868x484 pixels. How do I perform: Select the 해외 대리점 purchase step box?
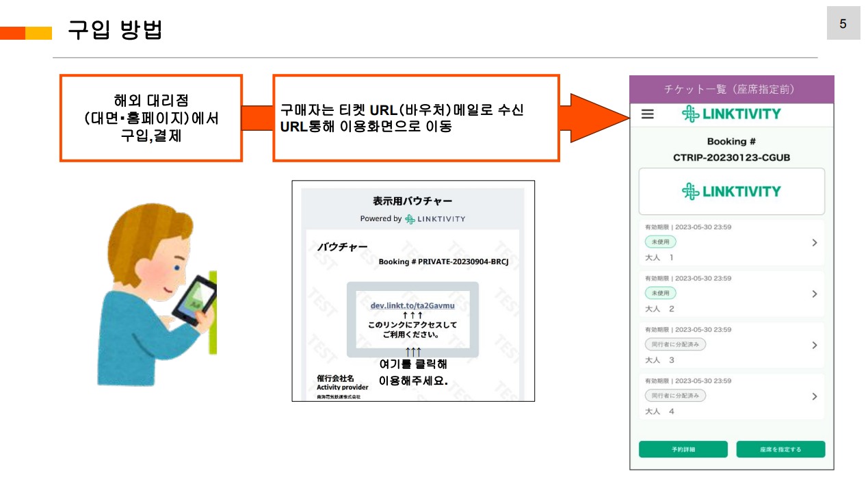151,118
